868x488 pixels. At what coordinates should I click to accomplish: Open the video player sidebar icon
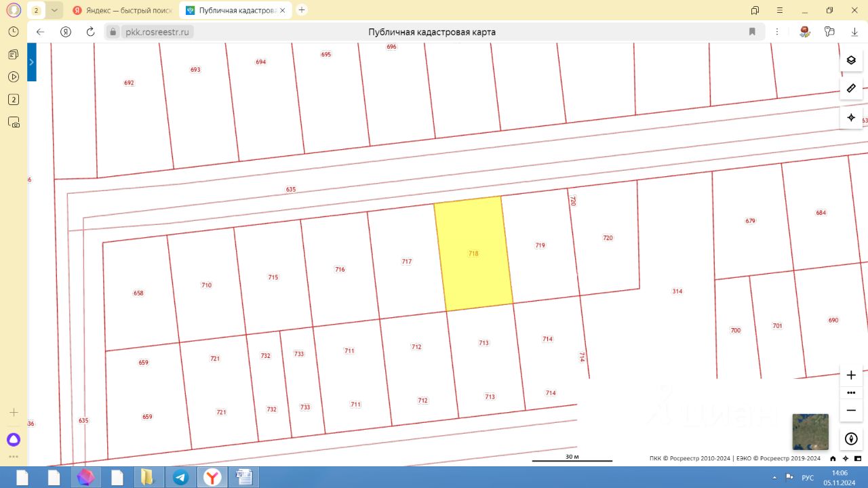tap(14, 77)
